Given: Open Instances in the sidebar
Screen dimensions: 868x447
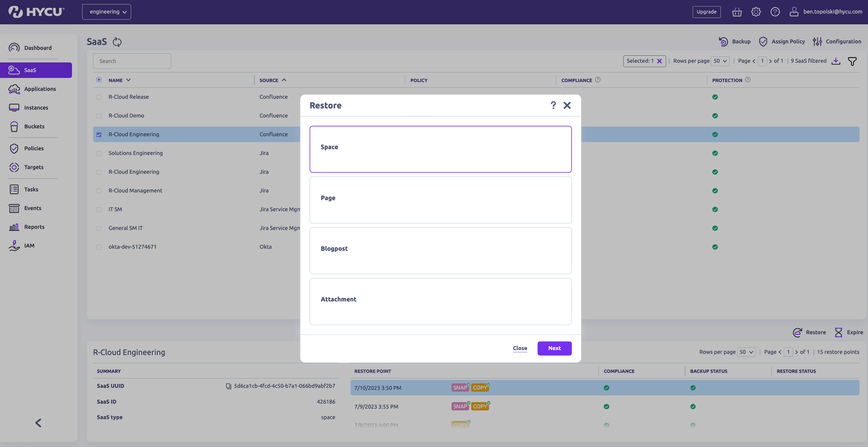Looking at the screenshot, I should (x=36, y=108).
